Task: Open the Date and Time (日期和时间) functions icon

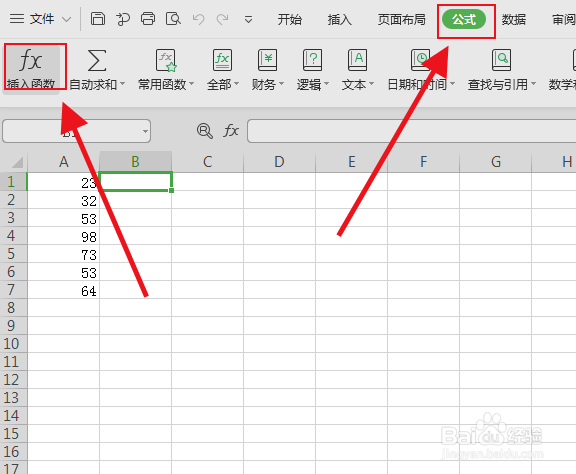Action: click(421, 60)
